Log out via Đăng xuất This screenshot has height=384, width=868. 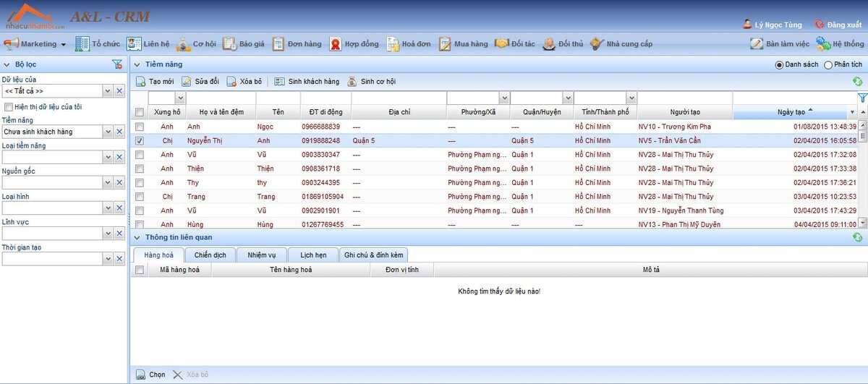(838, 25)
